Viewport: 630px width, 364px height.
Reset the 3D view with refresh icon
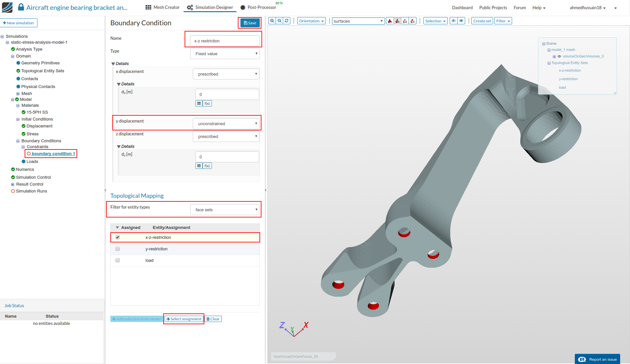(x=287, y=21)
